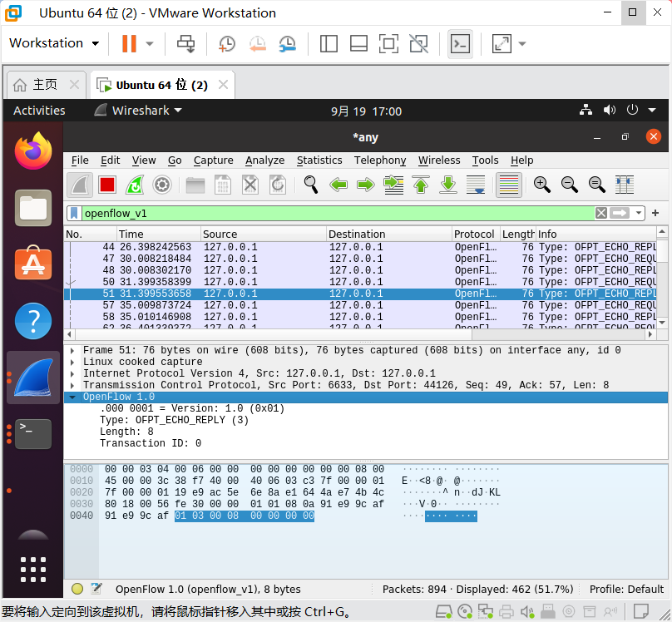Save this capture file icon

(223, 185)
